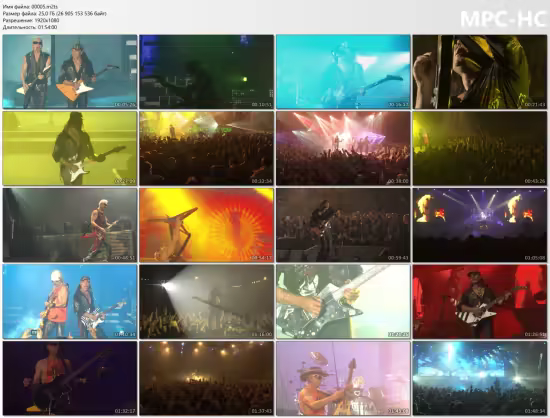
Task: Open yellow-background guitarist with white guitar thumbnail
Action: pos(70,148)
